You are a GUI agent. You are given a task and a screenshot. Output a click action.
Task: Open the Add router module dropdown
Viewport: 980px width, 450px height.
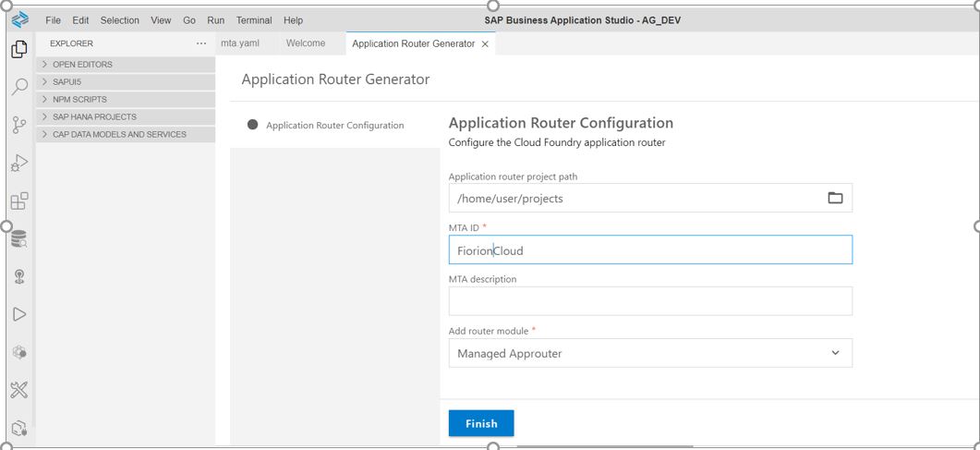pos(649,353)
